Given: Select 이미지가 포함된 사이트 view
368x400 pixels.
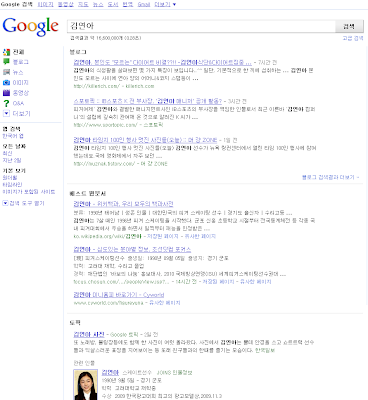Looking at the screenshot, I should pyautogui.click(x=29, y=192).
